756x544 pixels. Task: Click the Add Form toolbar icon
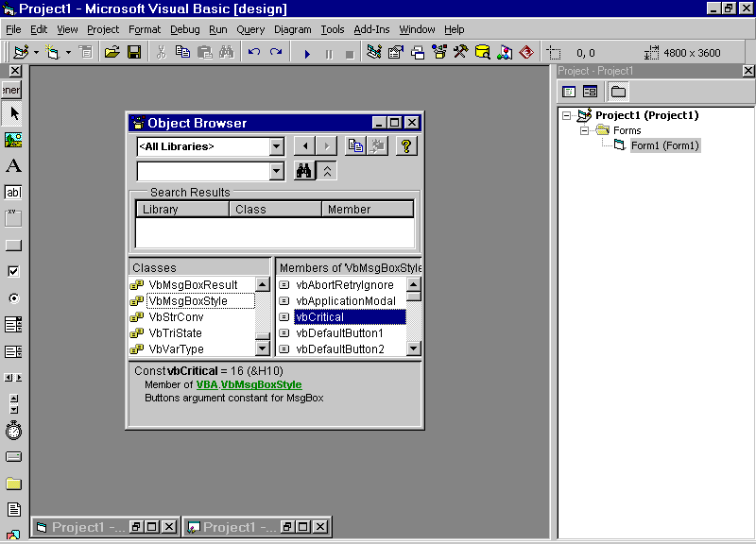click(52, 52)
